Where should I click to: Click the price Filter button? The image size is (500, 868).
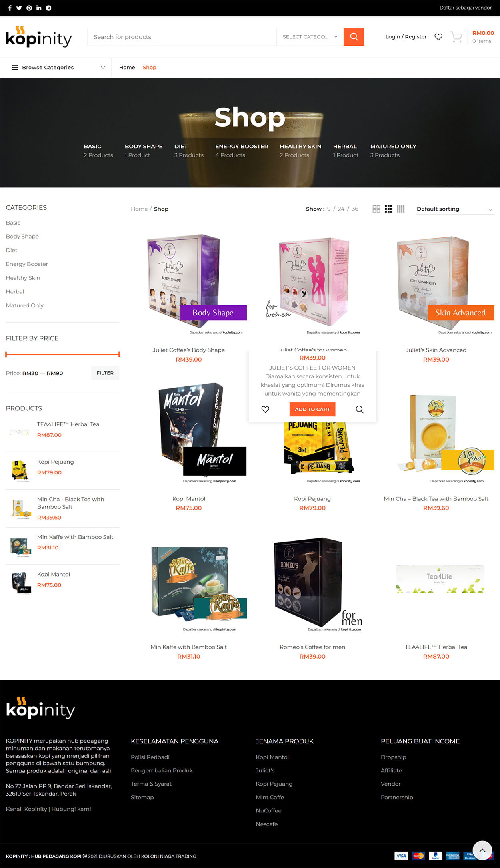click(x=105, y=373)
